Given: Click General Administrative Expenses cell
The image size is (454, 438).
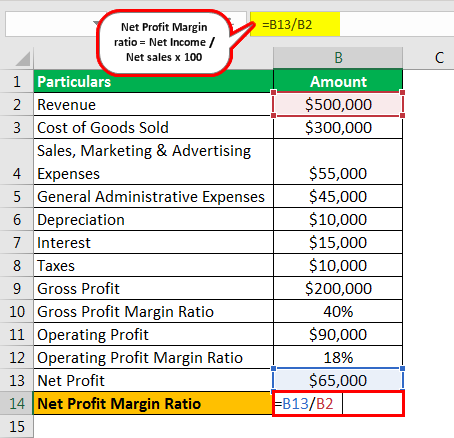Looking at the screenshot, I should 153,196.
